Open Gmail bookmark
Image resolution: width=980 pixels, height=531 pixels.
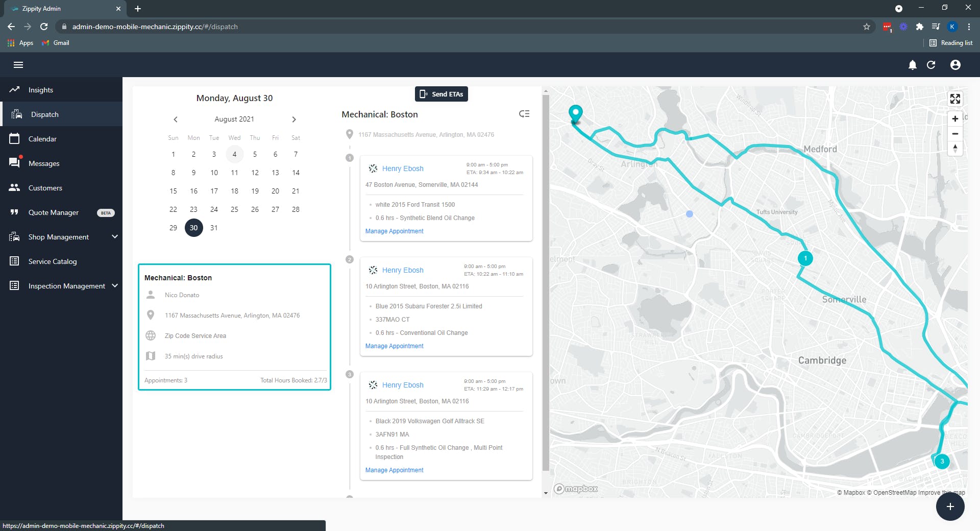coord(56,43)
